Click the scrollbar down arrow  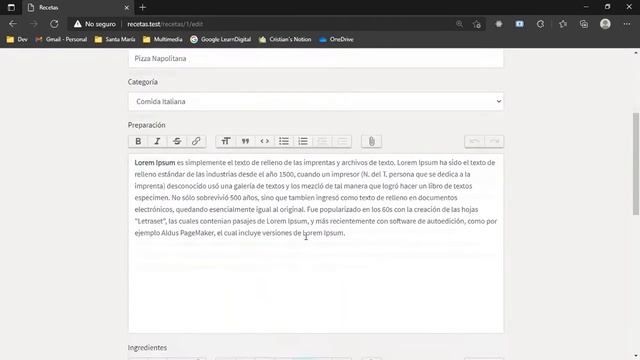(636, 356)
